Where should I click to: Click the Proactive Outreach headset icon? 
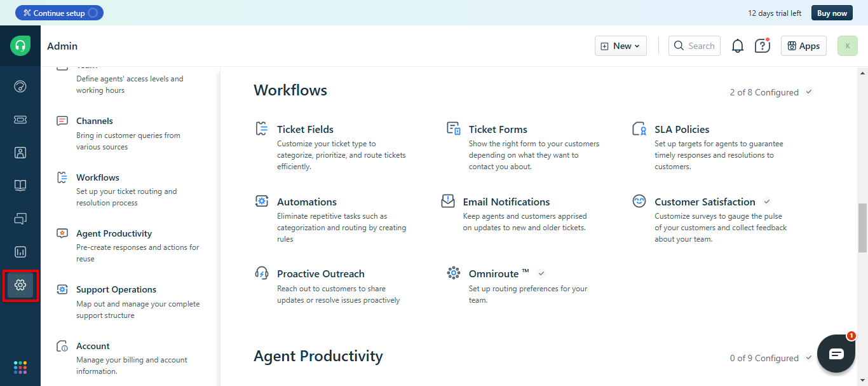pyautogui.click(x=261, y=273)
